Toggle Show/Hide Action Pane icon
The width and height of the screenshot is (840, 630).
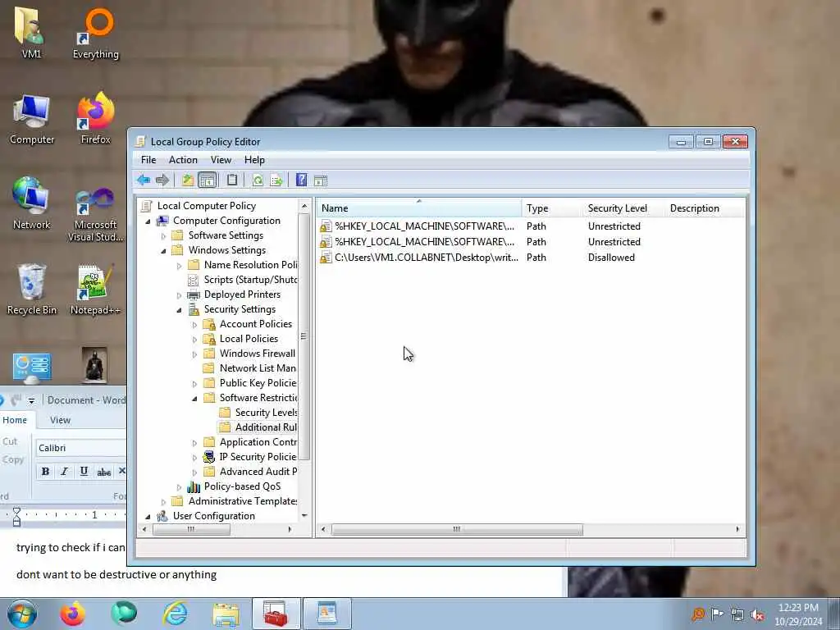(x=321, y=180)
